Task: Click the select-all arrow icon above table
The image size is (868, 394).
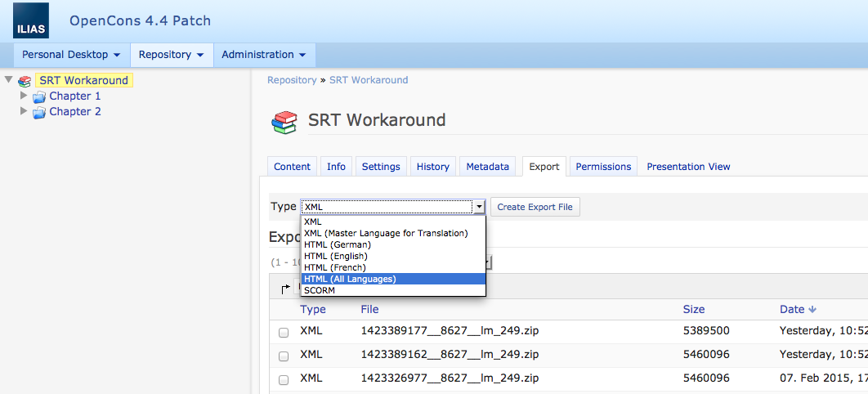Action: [286, 288]
